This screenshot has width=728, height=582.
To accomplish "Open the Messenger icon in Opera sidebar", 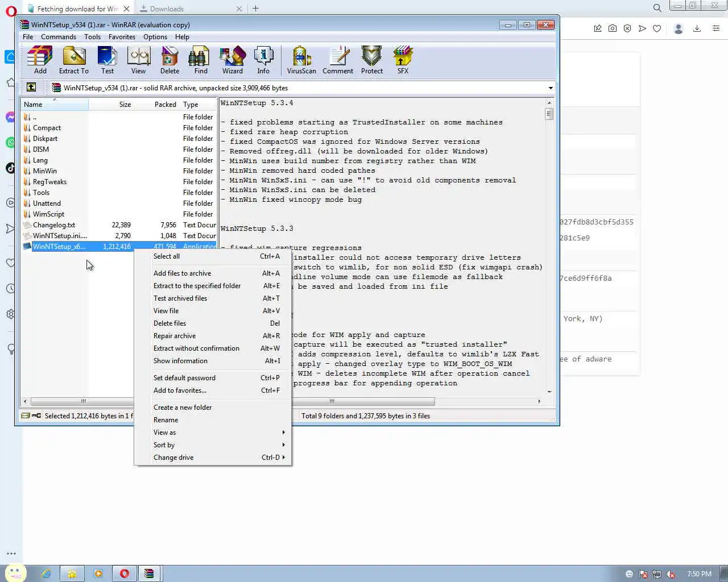I will point(11,117).
